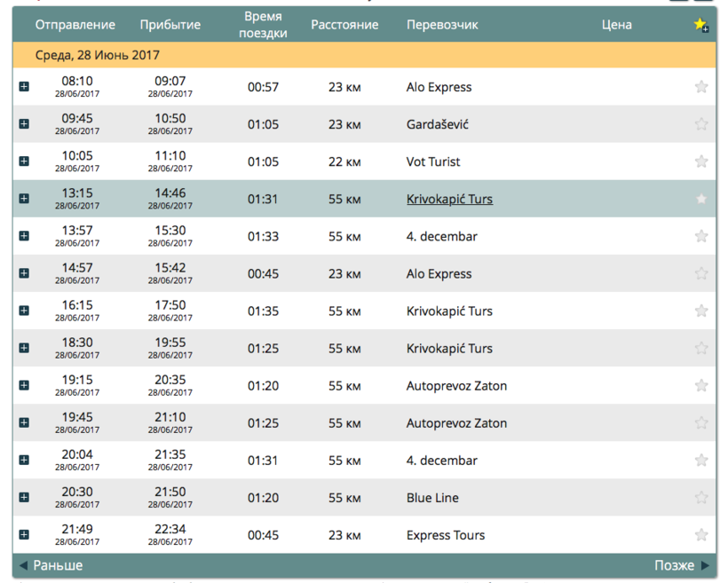The image size is (728, 583).
Task: Favorite the 20:30 Blue Line bus
Action: pyautogui.click(x=701, y=498)
